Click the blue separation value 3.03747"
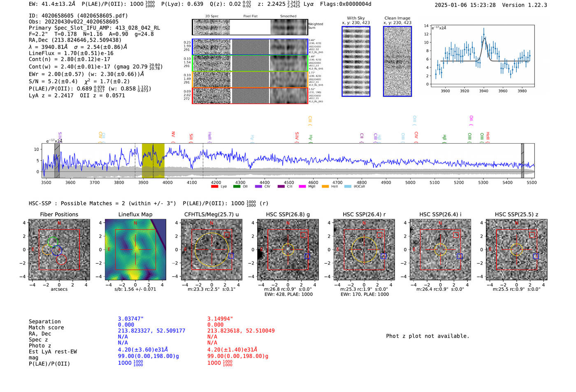The height and width of the screenshot is (392, 576). [131, 319]
